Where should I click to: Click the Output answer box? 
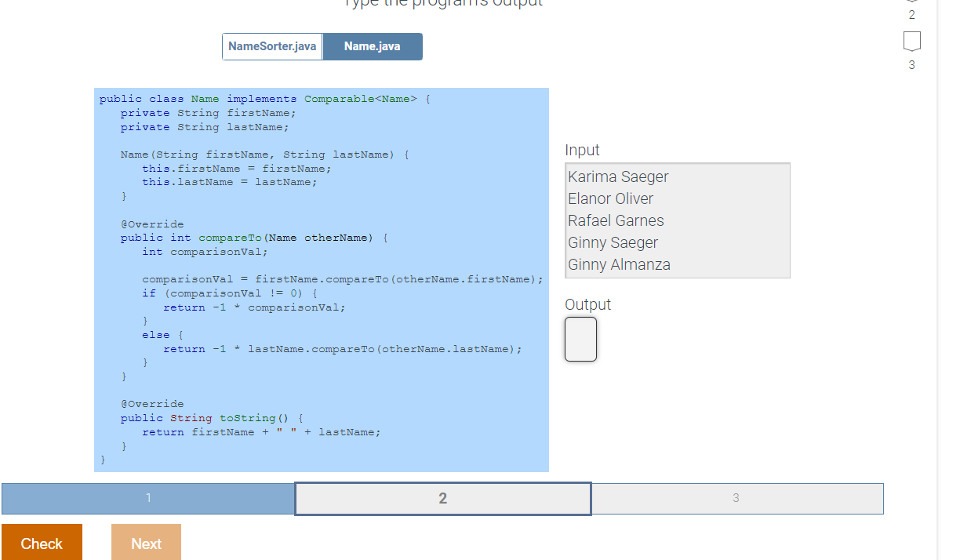(x=580, y=339)
